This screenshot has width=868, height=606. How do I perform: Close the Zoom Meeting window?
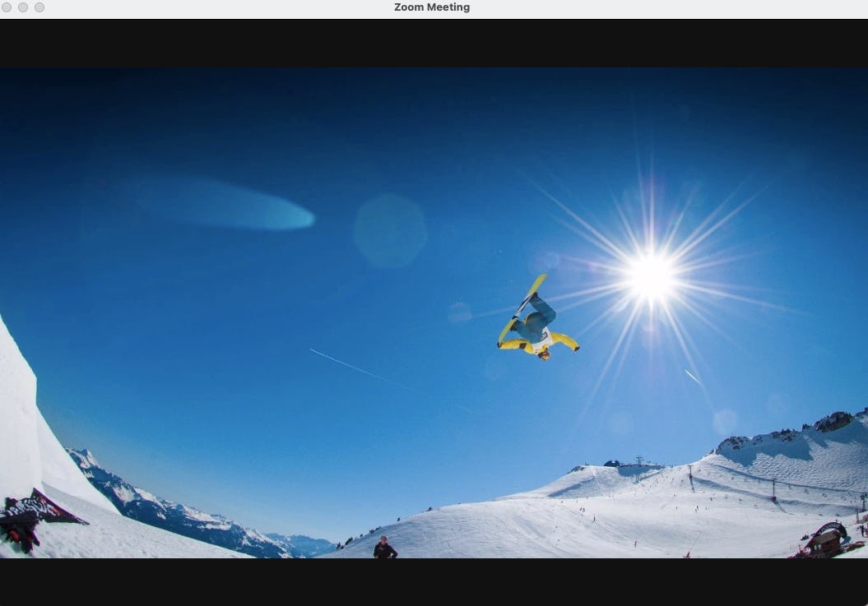(x=8, y=7)
